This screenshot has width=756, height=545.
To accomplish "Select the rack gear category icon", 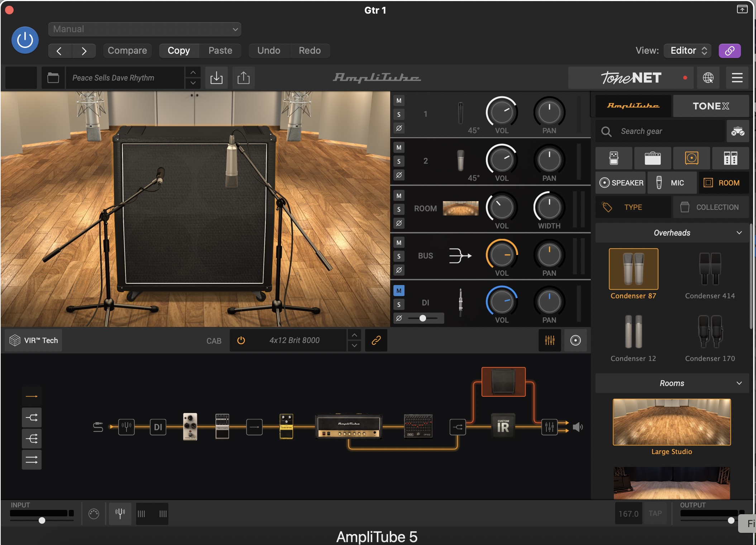I will click(x=730, y=158).
